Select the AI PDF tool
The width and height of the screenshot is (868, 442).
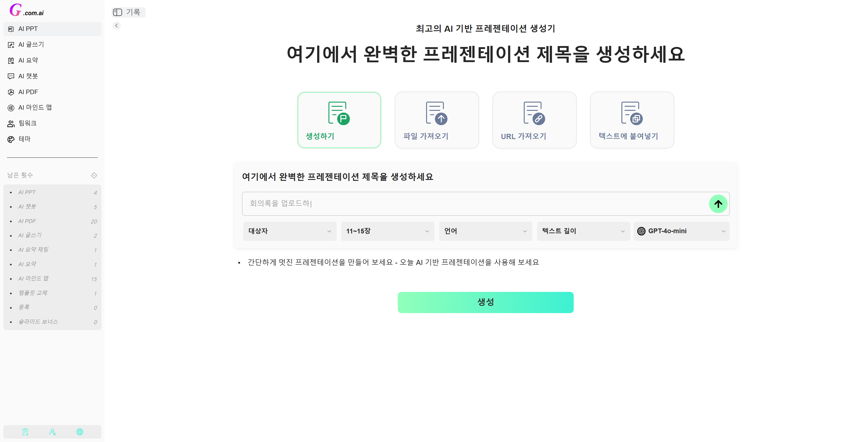28,92
